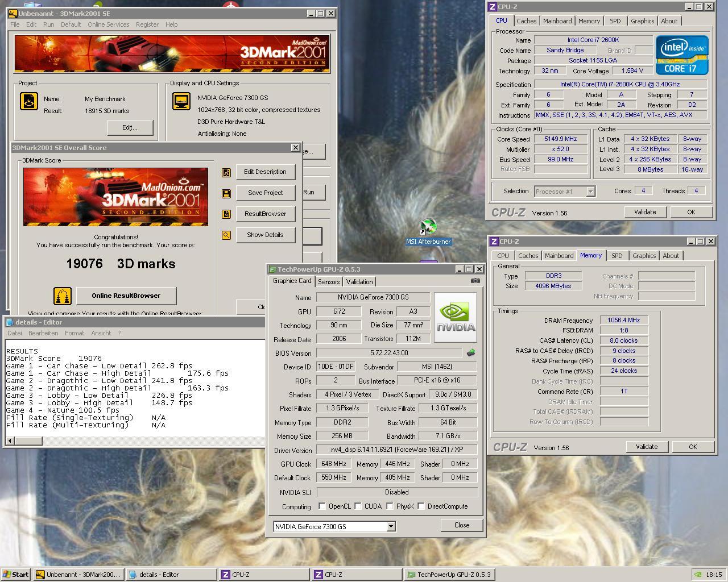728x582 pixels.
Task: Click the ResultBrowser icon
Action: point(226,214)
